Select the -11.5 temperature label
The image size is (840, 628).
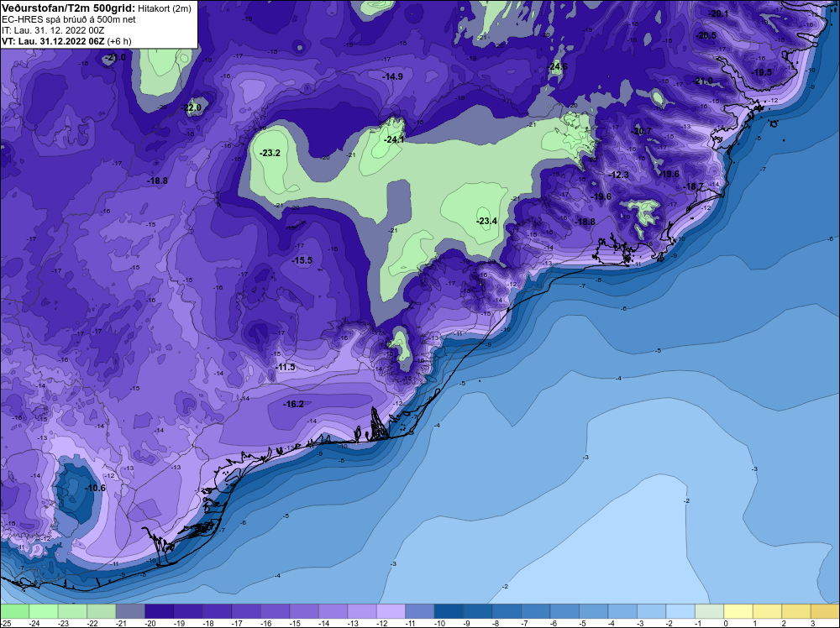click(285, 367)
